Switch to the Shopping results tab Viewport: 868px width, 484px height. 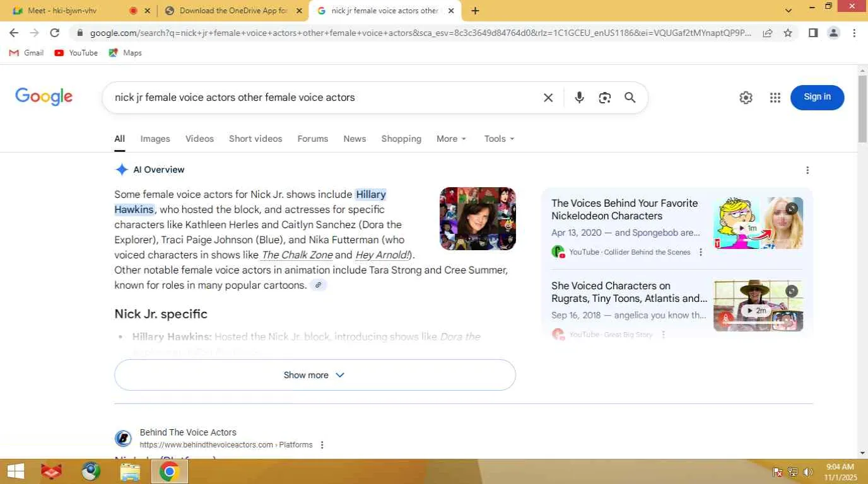pos(401,139)
